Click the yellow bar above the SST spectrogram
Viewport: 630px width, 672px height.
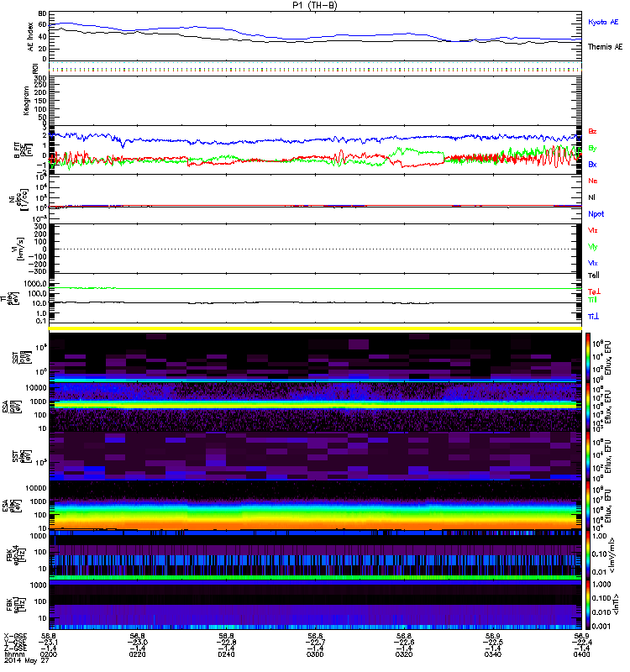[x=315, y=328]
